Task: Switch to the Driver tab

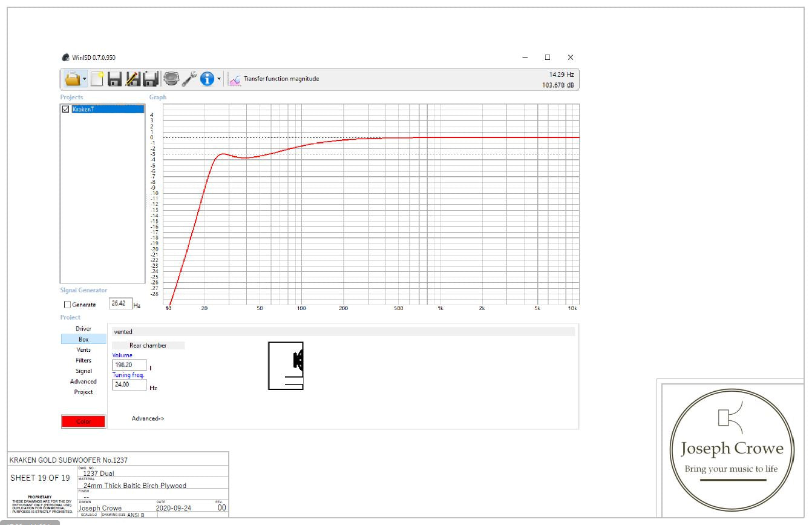Action: (x=83, y=329)
